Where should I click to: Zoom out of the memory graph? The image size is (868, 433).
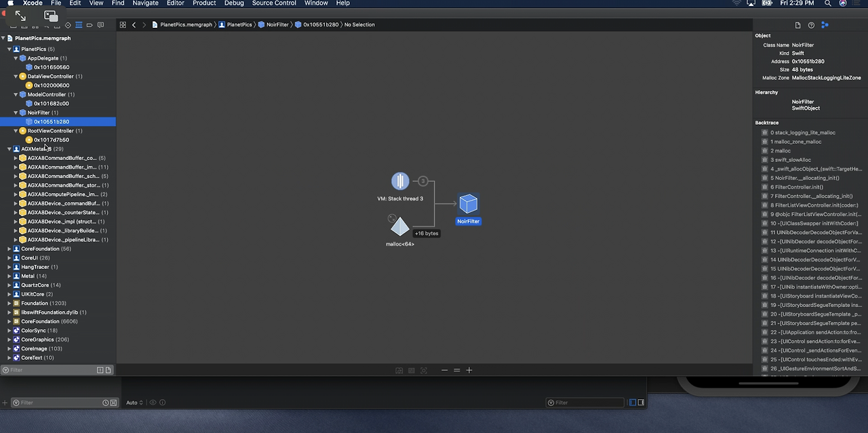pos(444,370)
